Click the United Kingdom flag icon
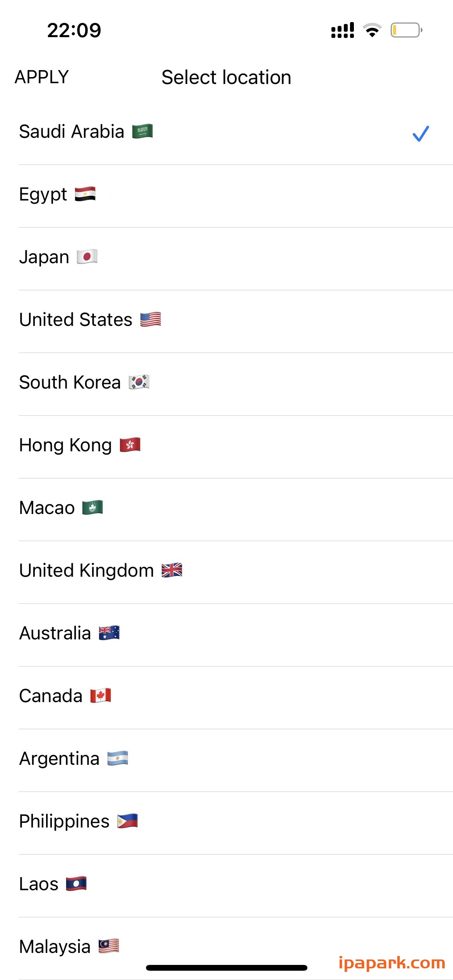453x980 pixels. tap(172, 570)
